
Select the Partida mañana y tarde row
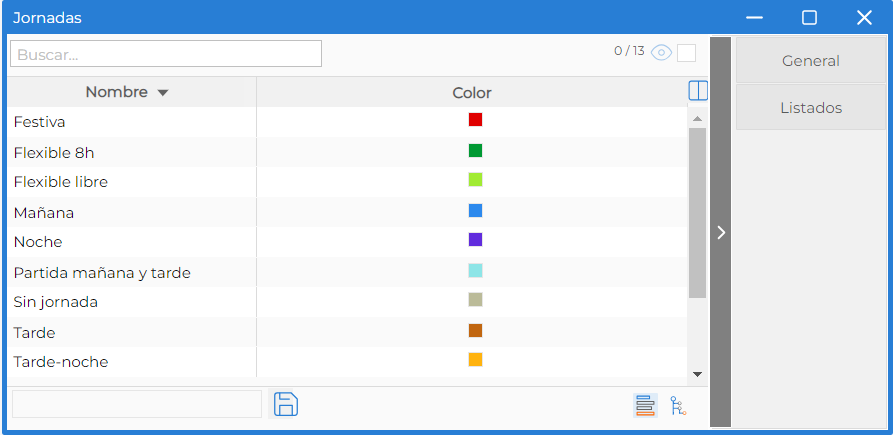coord(347,272)
